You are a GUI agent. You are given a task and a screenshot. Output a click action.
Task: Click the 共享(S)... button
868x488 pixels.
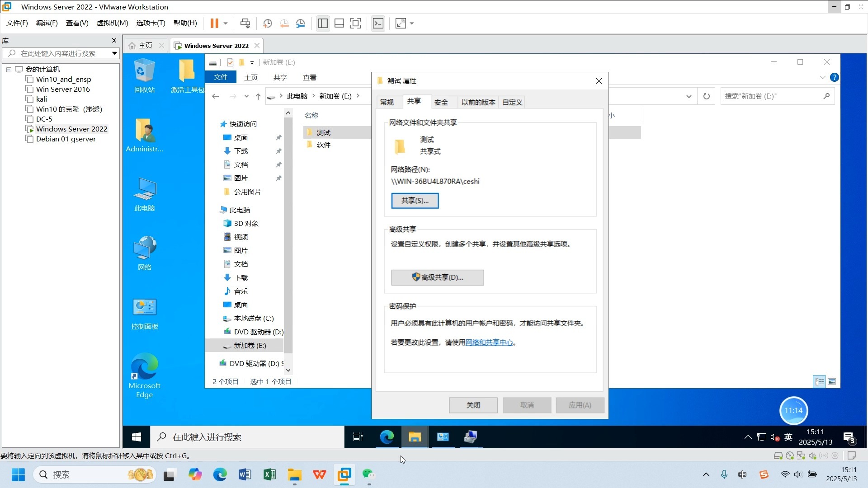(x=415, y=201)
